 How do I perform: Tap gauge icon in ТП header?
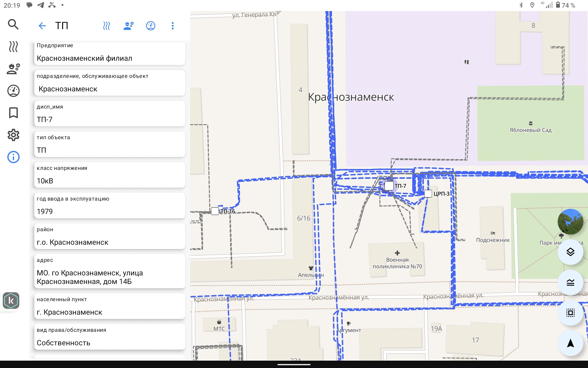click(x=151, y=26)
